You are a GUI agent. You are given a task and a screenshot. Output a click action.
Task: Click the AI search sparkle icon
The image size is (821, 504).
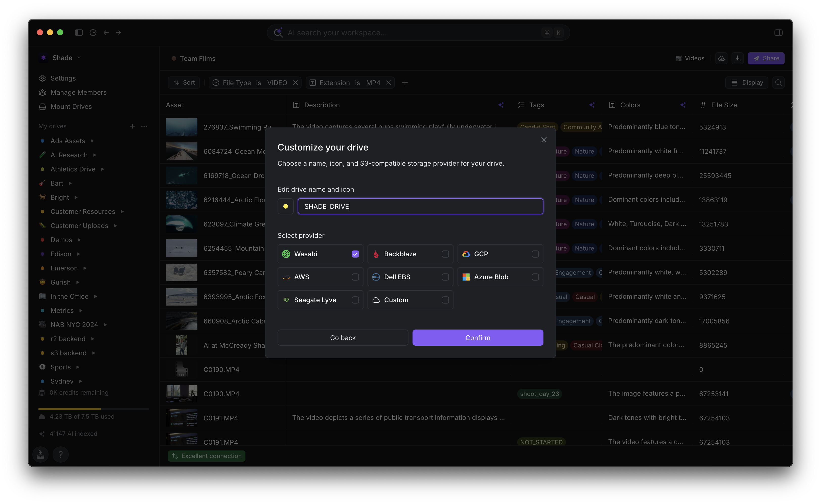tap(278, 33)
